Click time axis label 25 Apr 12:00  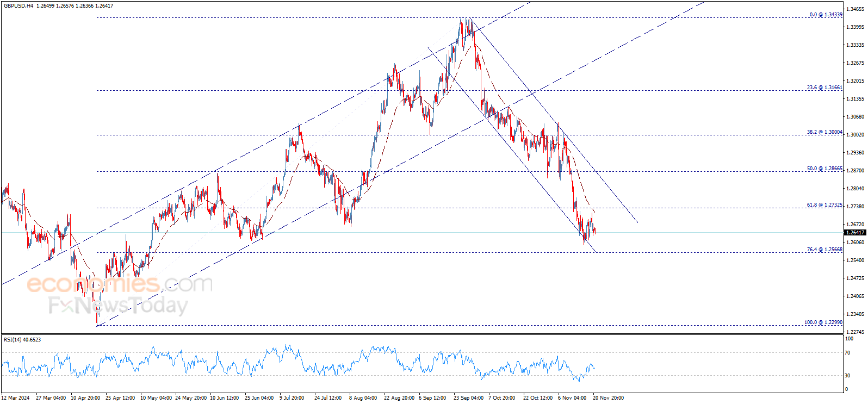pos(120,398)
